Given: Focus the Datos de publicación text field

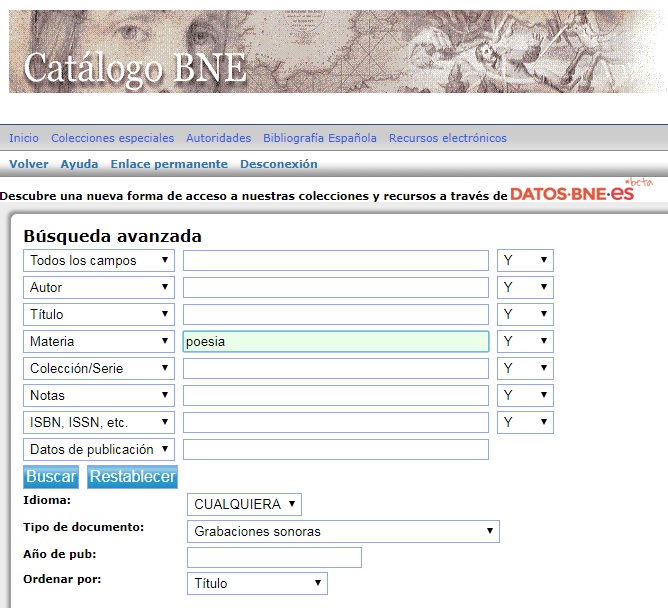Looking at the screenshot, I should click(336, 449).
